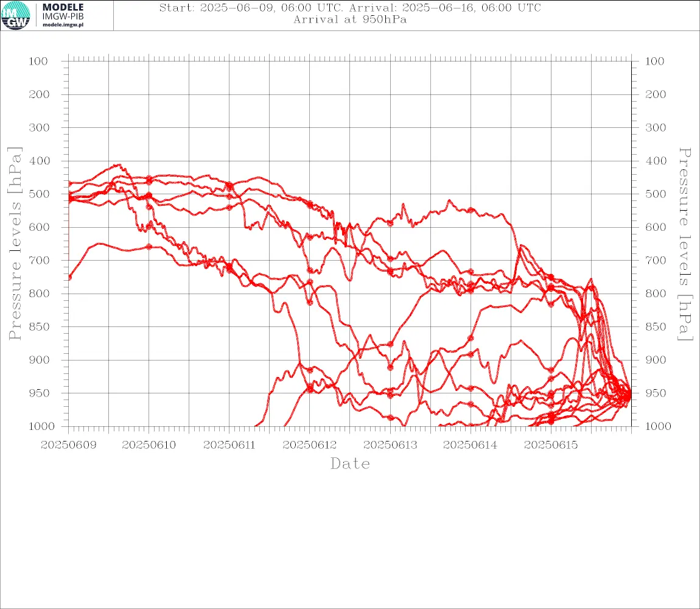This screenshot has width=700, height=609.
Task: Click the right axis 300 label
Action: [656, 128]
